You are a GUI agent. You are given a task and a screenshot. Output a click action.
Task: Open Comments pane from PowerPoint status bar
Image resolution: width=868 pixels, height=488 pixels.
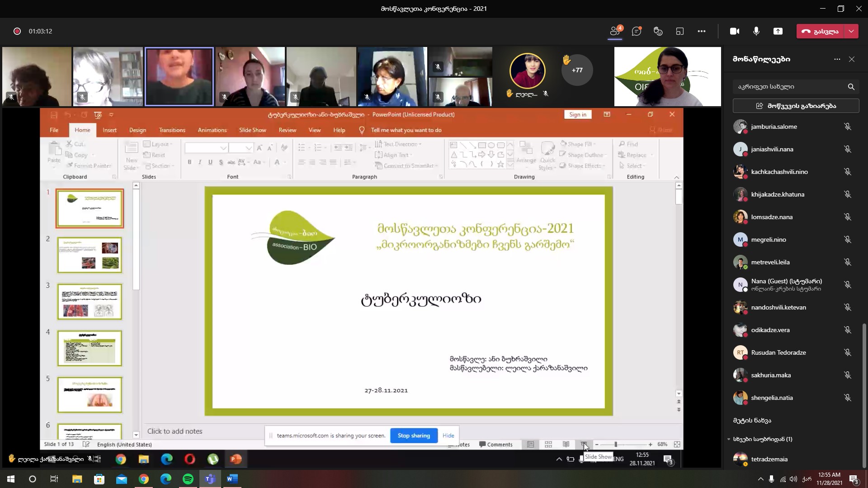(x=496, y=445)
